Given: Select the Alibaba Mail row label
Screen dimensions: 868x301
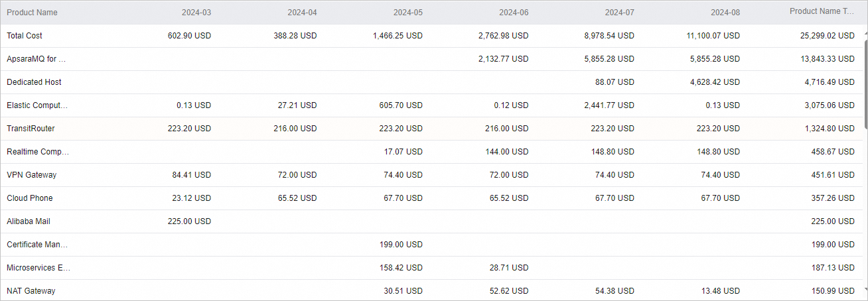Looking at the screenshot, I should [30, 221].
